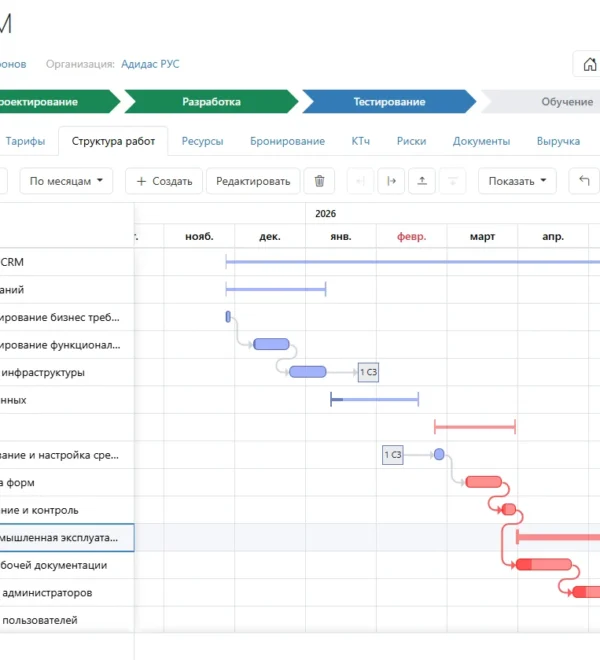Select the CRM row in task list
Screen dimensions: 600x660
point(67,262)
